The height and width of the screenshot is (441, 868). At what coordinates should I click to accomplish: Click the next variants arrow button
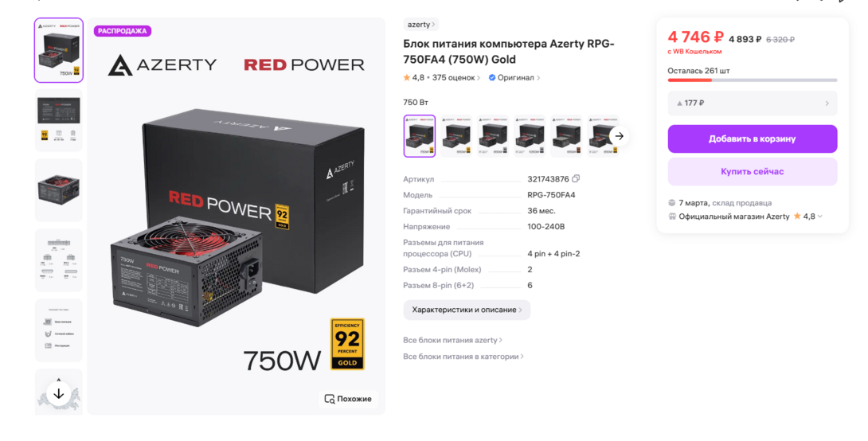coord(620,136)
